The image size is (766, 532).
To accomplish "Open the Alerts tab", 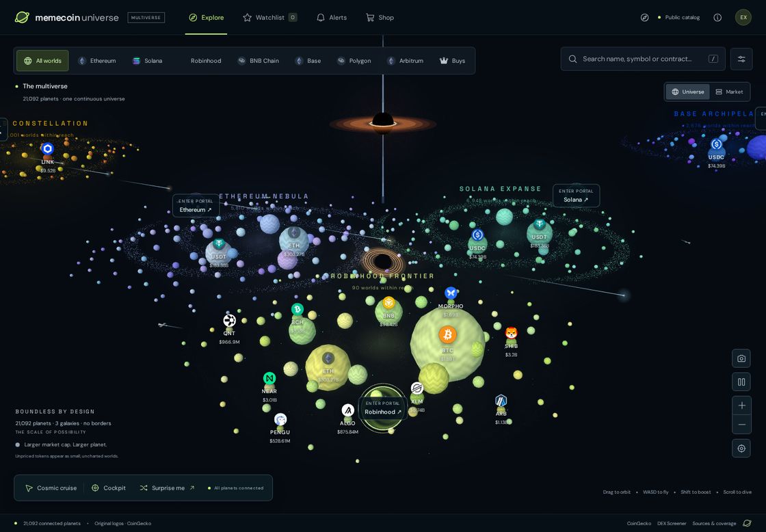I will coord(332,18).
